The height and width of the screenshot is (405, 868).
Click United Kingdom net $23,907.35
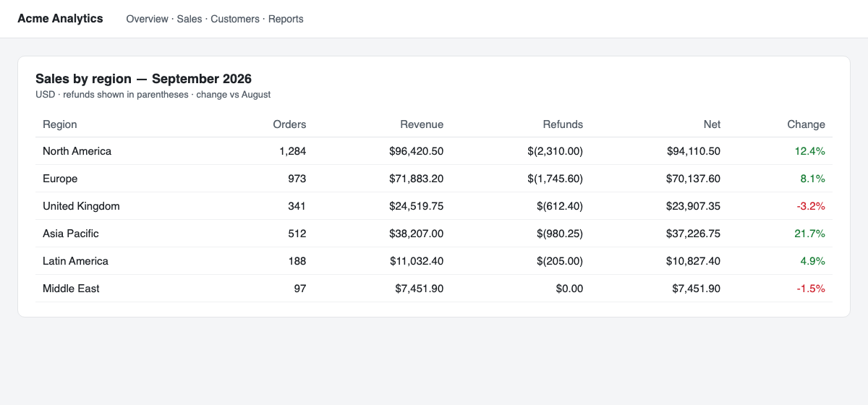click(693, 206)
